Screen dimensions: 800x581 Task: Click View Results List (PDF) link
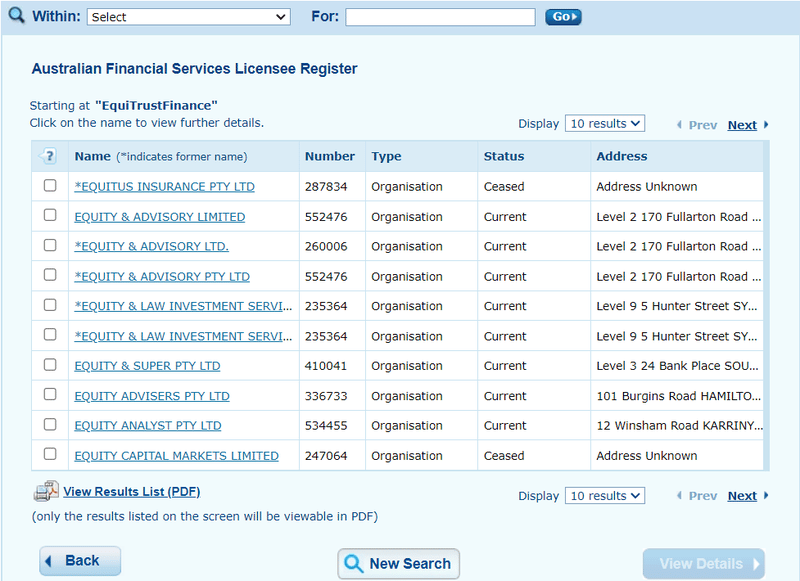pyautogui.click(x=132, y=492)
